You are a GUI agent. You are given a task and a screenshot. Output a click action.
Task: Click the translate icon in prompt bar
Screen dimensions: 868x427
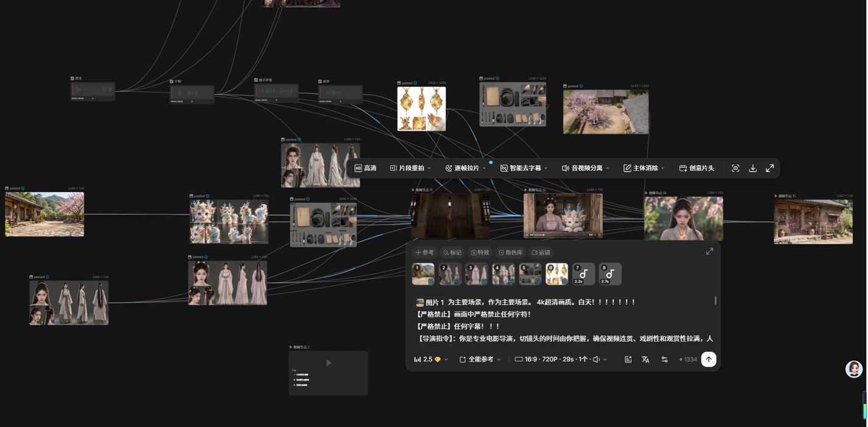point(646,360)
